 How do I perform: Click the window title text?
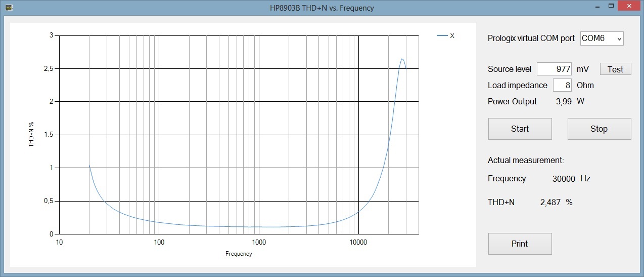tap(321, 8)
